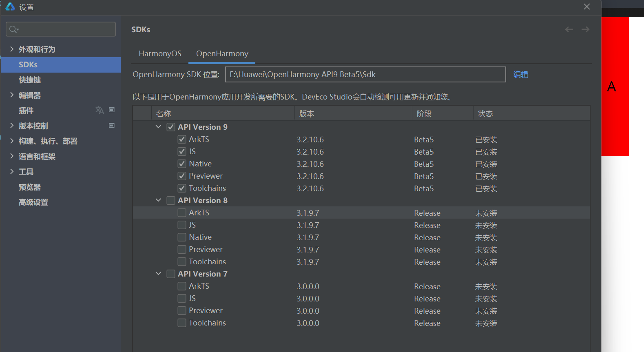
Task: Click the OpenHarmony SDK location path field
Action: pyautogui.click(x=365, y=74)
